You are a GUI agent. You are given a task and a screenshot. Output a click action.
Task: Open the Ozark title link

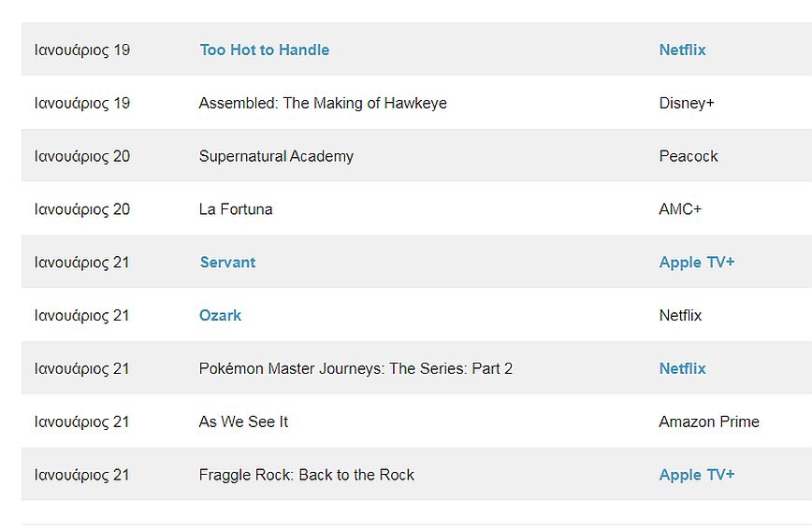point(220,316)
